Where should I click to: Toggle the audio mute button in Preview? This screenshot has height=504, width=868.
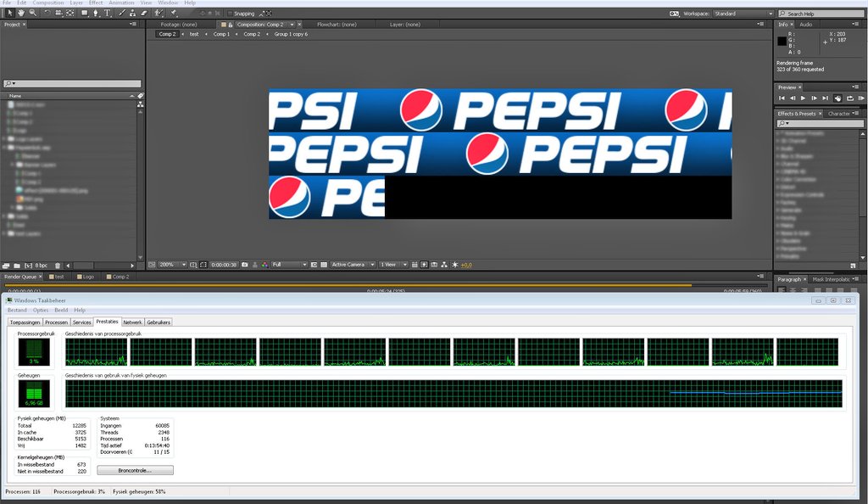click(x=837, y=98)
